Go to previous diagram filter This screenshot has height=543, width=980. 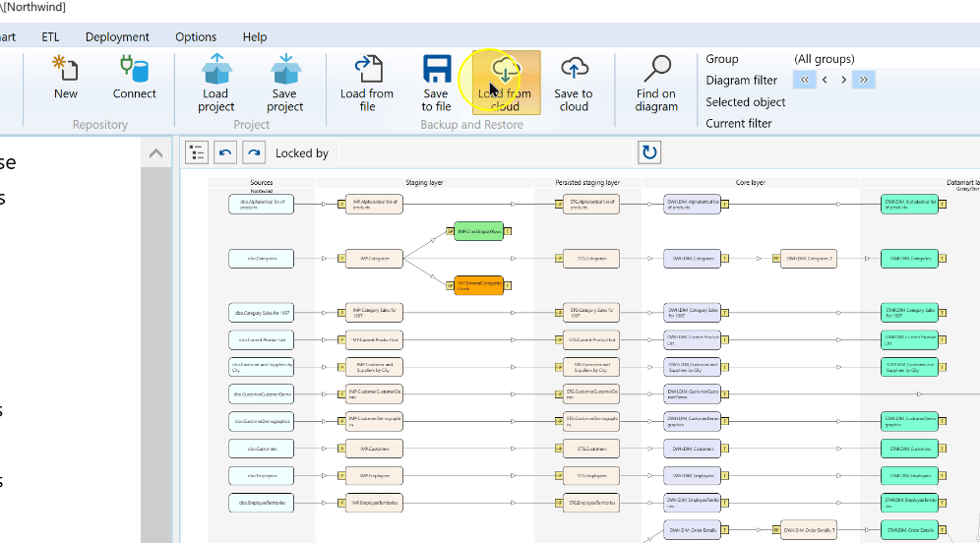tap(825, 80)
